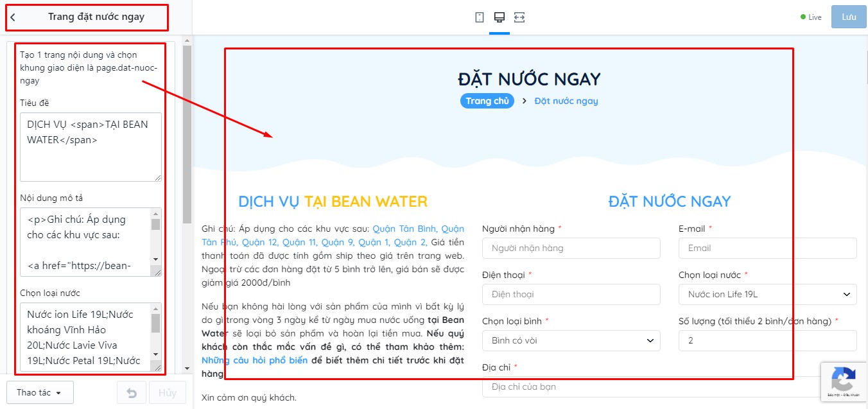Open Những câu hỏi phổ biến link
Screen dimensions: 868x409
coord(254,360)
